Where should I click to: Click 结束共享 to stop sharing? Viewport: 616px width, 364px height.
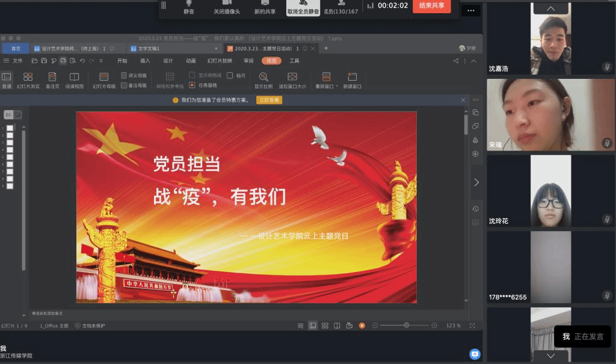(431, 5)
